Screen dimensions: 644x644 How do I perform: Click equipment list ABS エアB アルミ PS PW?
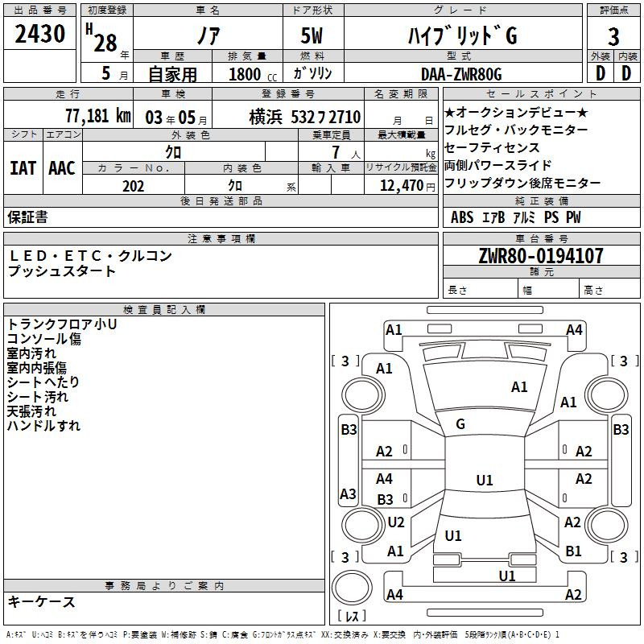pyautogui.click(x=516, y=217)
